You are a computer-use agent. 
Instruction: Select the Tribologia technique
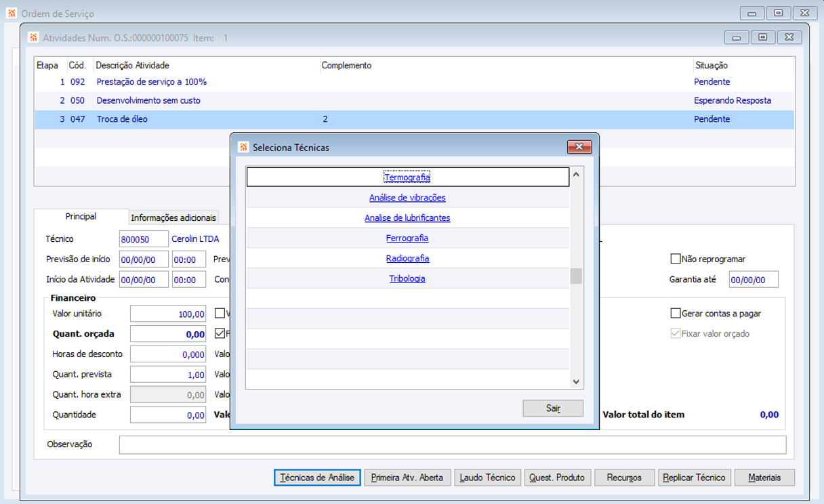(x=407, y=279)
